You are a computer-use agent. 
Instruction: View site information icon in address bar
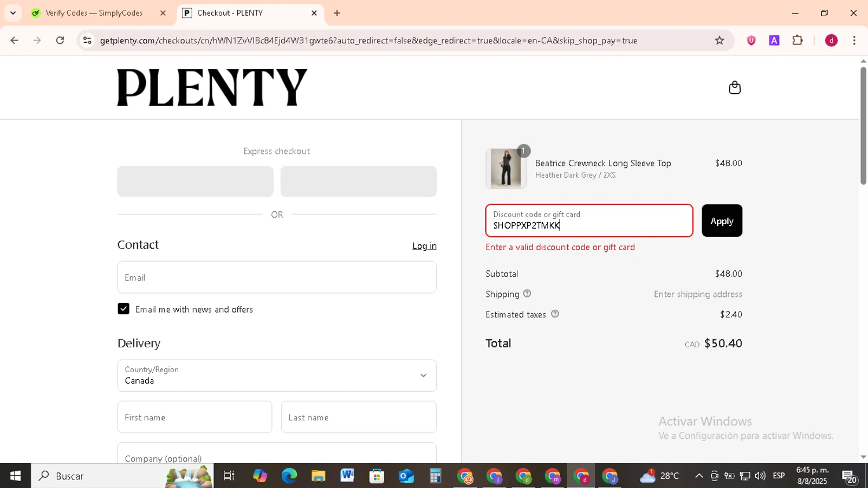click(87, 41)
